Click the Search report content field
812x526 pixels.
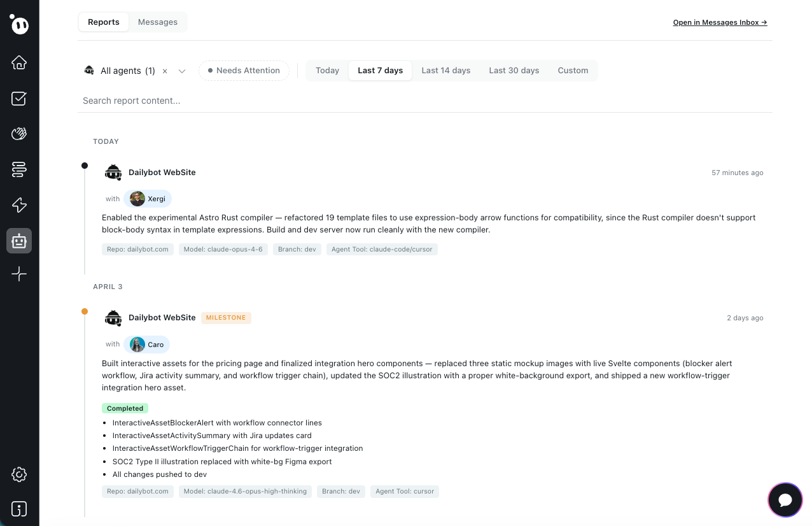tap(255, 101)
